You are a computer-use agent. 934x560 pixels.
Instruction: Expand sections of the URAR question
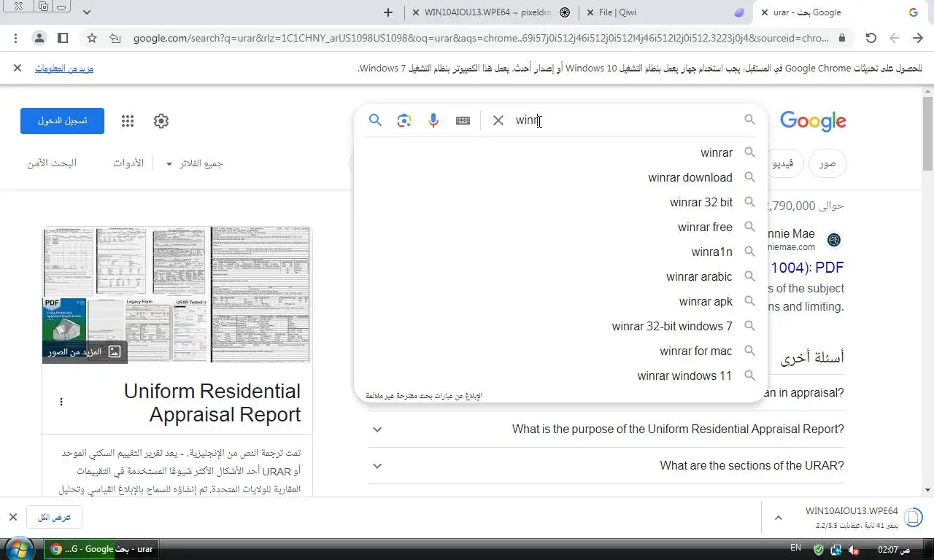(x=606, y=466)
